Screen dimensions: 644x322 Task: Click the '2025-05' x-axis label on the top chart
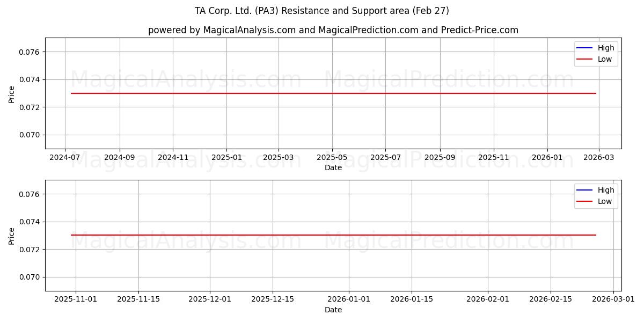(x=332, y=158)
